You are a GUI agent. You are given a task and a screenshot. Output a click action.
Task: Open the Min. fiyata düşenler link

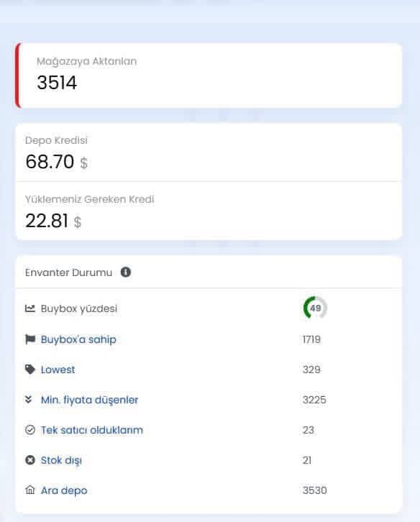89,400
